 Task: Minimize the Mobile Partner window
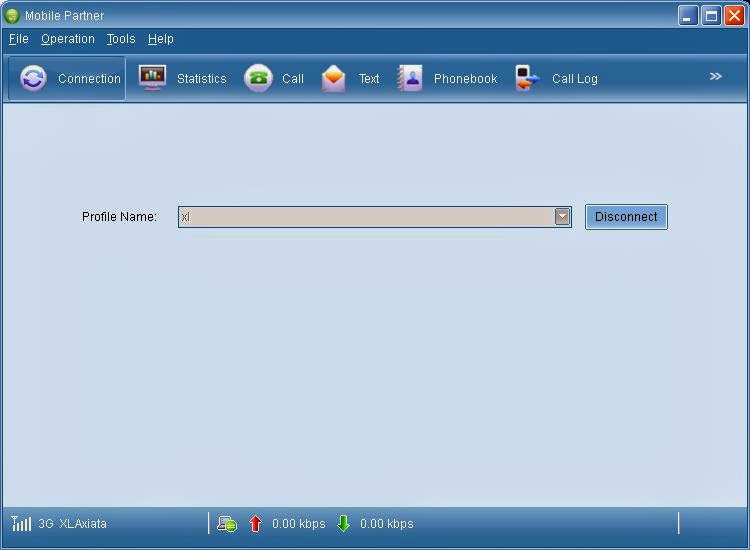688,15
